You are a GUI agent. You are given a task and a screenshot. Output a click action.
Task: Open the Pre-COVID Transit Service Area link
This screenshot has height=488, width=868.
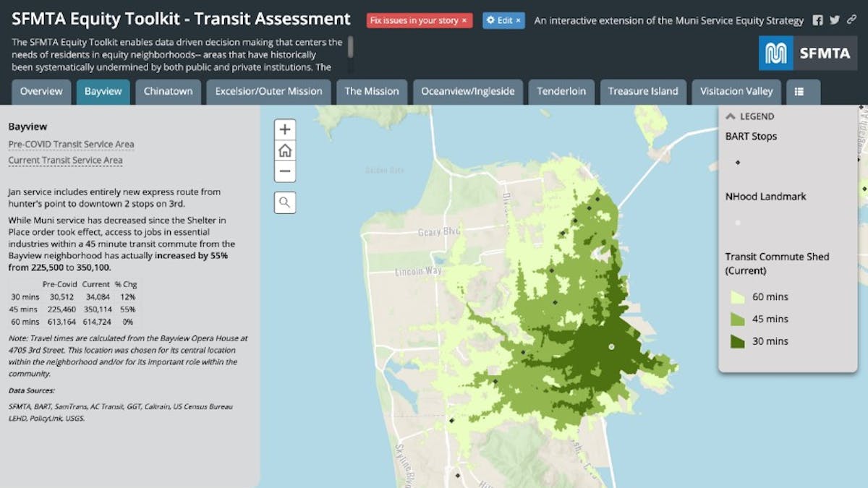pos(71,144)
